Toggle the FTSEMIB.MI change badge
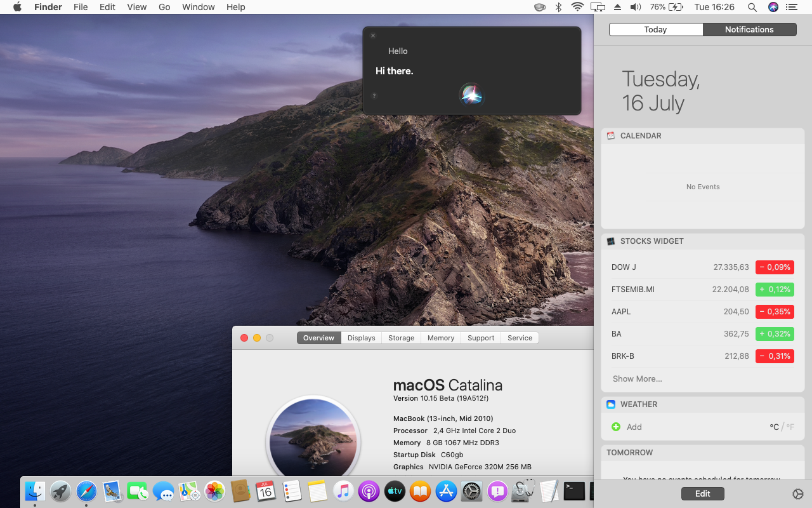The height and width of the screenshot is (508, 812). 775,290
